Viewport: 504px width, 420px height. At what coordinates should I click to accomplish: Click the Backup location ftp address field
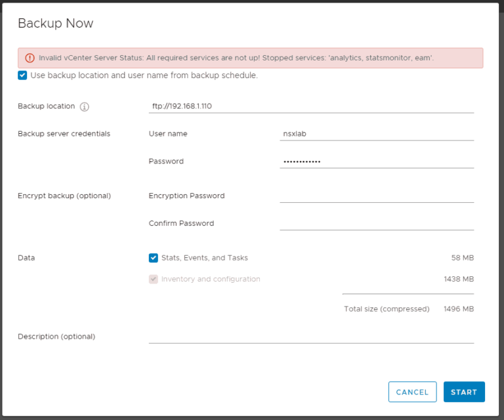[x=311, y=106]
